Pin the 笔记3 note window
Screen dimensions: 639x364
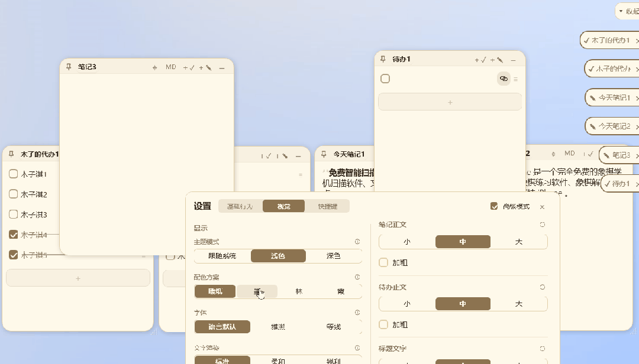pyautogui.click(x=69, y=67)
